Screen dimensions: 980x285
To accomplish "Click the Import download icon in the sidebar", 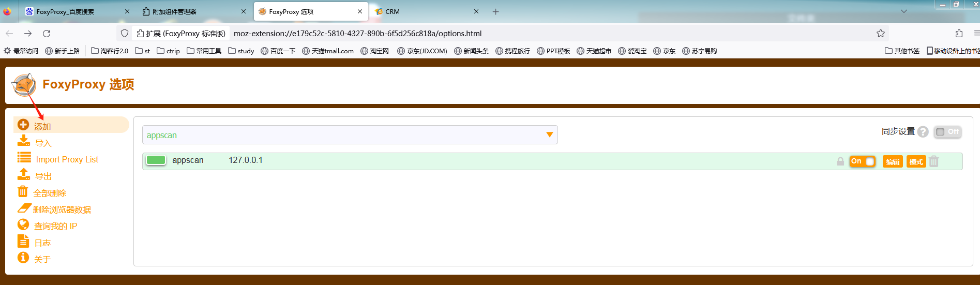I will pos(24,141).
